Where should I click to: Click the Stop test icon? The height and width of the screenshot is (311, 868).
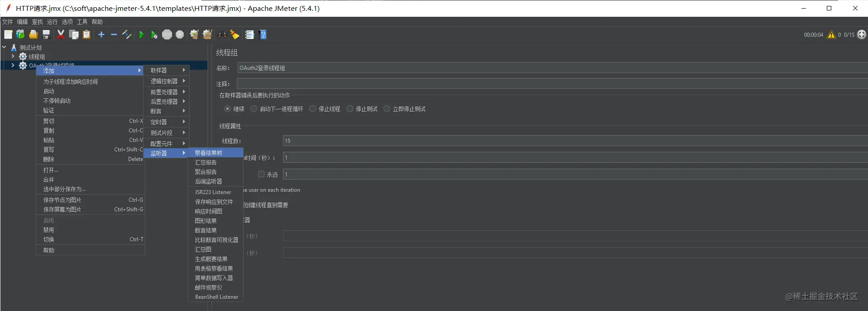coord(167,34)
